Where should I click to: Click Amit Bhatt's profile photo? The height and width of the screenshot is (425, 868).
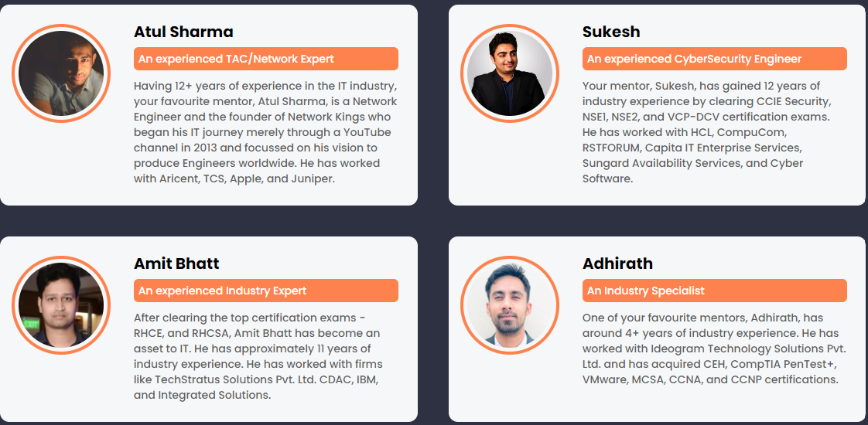coord(61,305)
